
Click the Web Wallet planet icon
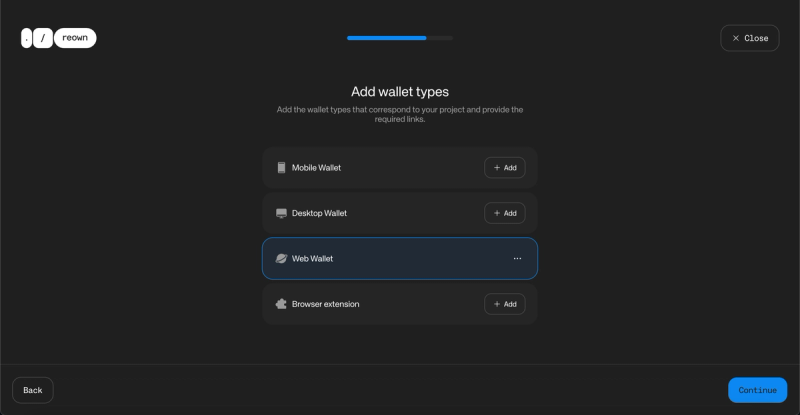[281, 259]
